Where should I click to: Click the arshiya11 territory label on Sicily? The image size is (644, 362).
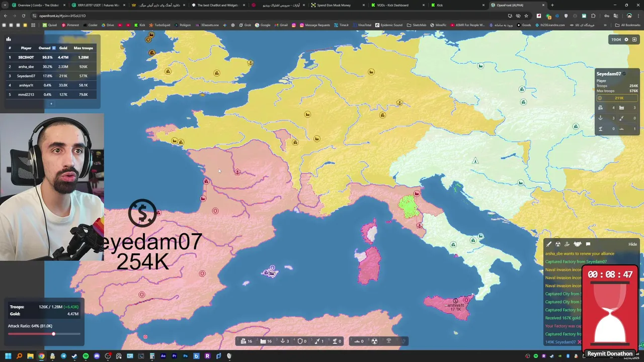456,307
